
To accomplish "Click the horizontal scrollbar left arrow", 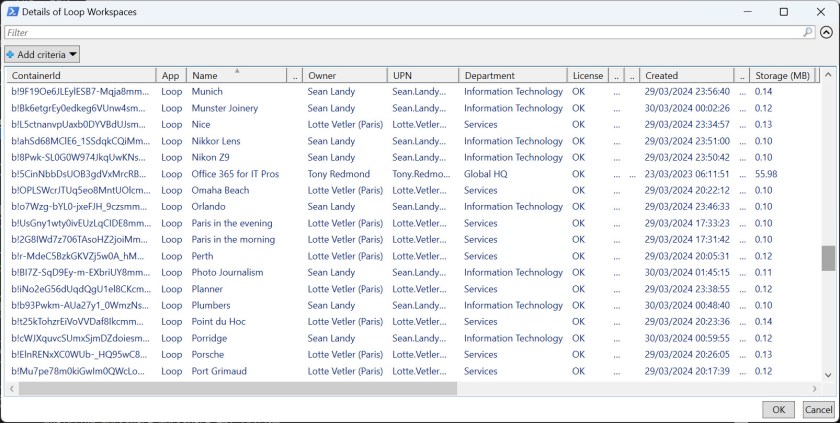I will [x=11, y=389].
